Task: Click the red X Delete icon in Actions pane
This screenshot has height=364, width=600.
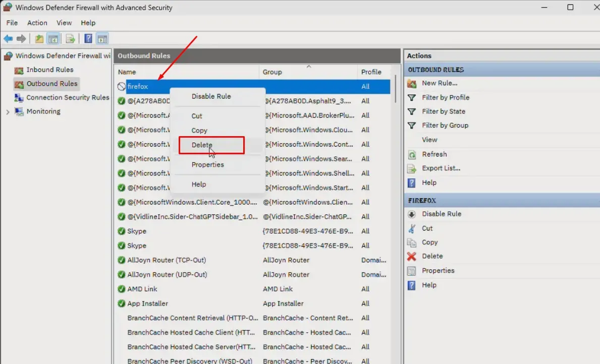Action: coord(412,256)
